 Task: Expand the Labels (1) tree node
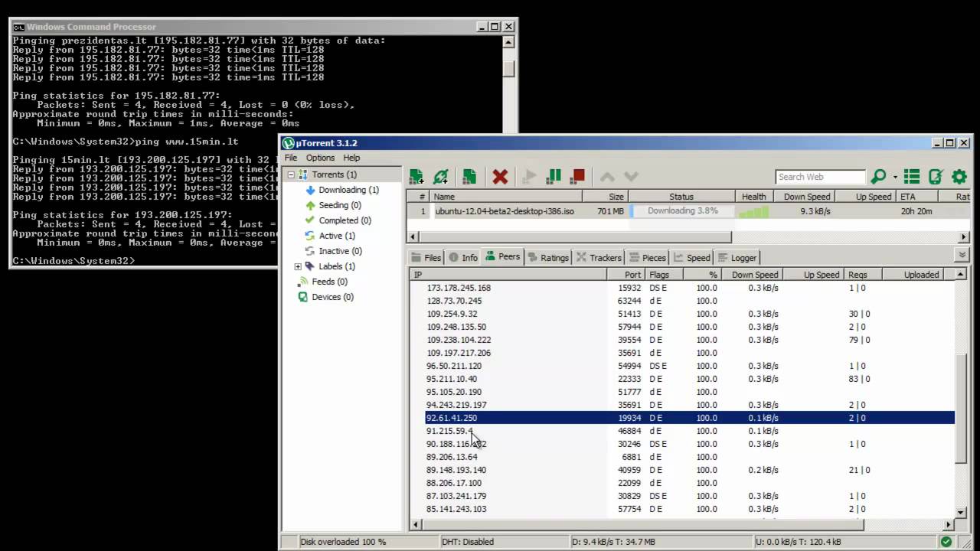pyautogui.click(x=298, y=266)
